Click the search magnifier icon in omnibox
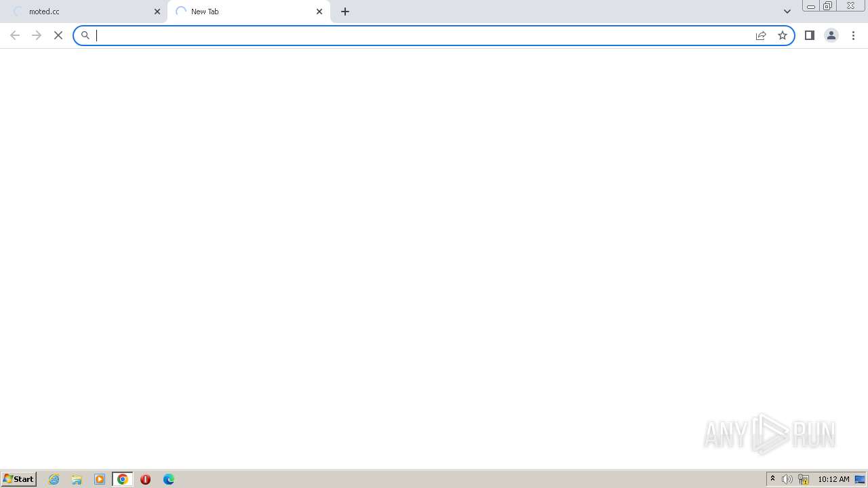The height and width of the screenshot is (488, 868). pyautogui.click(x=85, y=35)
